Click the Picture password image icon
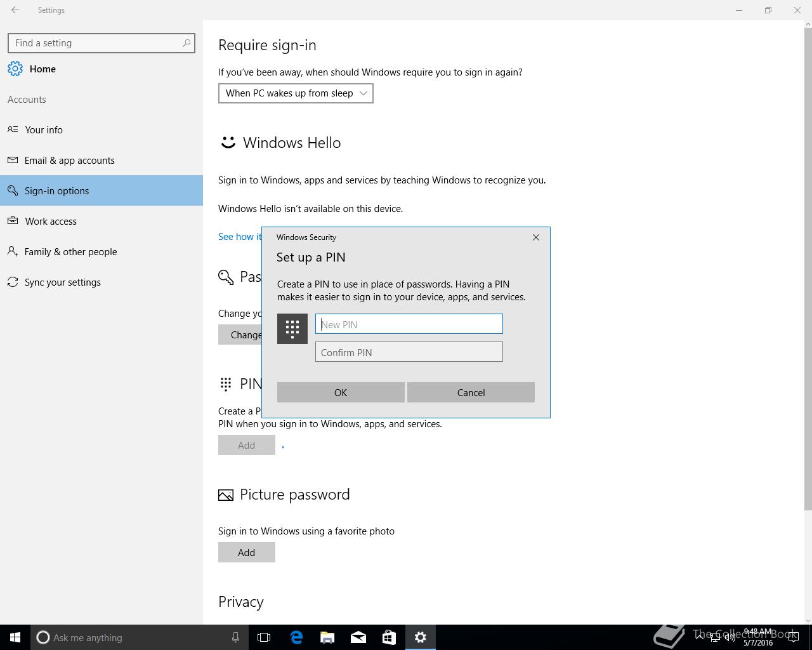The image size is (812, 650). (226, 495)
